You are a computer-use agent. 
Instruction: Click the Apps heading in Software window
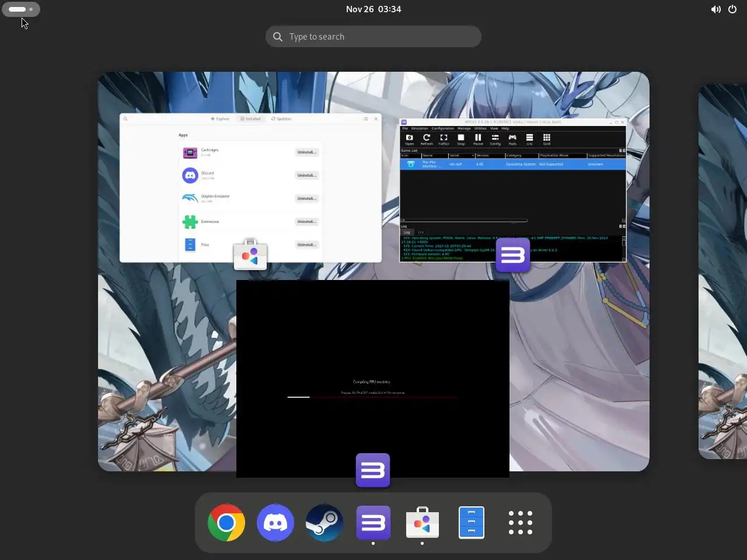(x=183, y=135)
